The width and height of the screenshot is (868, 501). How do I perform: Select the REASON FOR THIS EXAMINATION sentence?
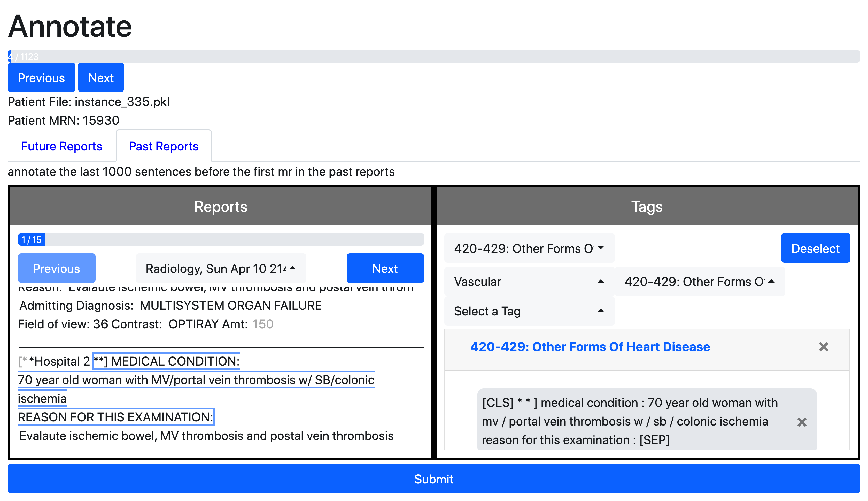click(x=116, y=417)
